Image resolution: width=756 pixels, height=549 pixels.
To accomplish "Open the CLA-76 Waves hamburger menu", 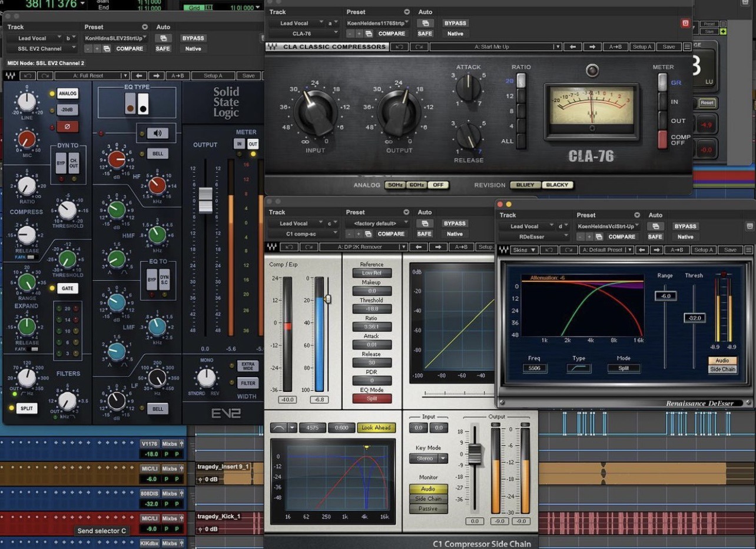I will (687, 46).
